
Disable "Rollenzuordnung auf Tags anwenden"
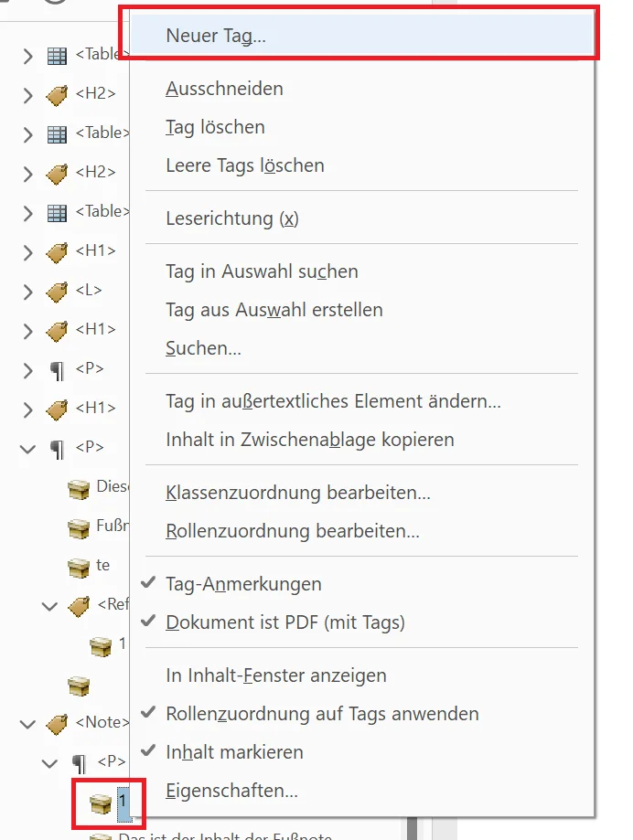tap(322, 714)
